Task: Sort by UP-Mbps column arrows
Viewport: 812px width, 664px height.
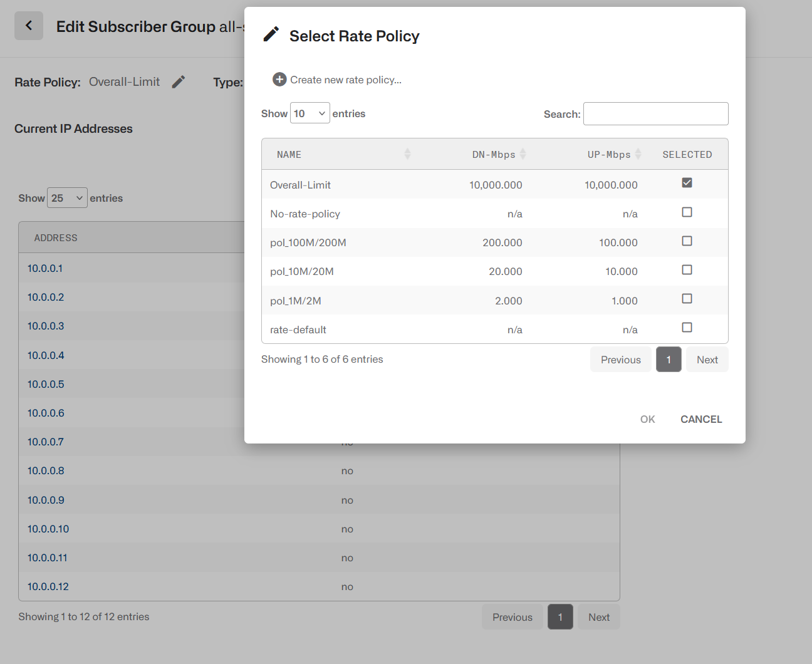Action: [638, 154]
